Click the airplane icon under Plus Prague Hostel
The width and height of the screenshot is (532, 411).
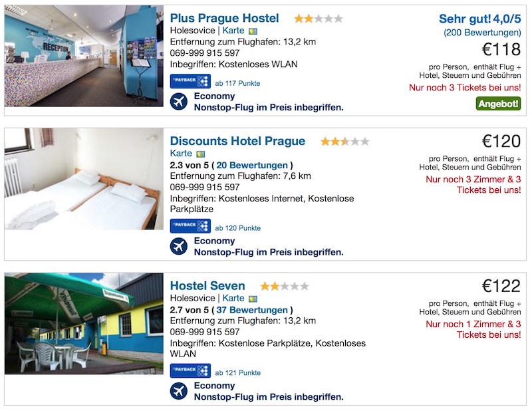click(x=179, y=102)
